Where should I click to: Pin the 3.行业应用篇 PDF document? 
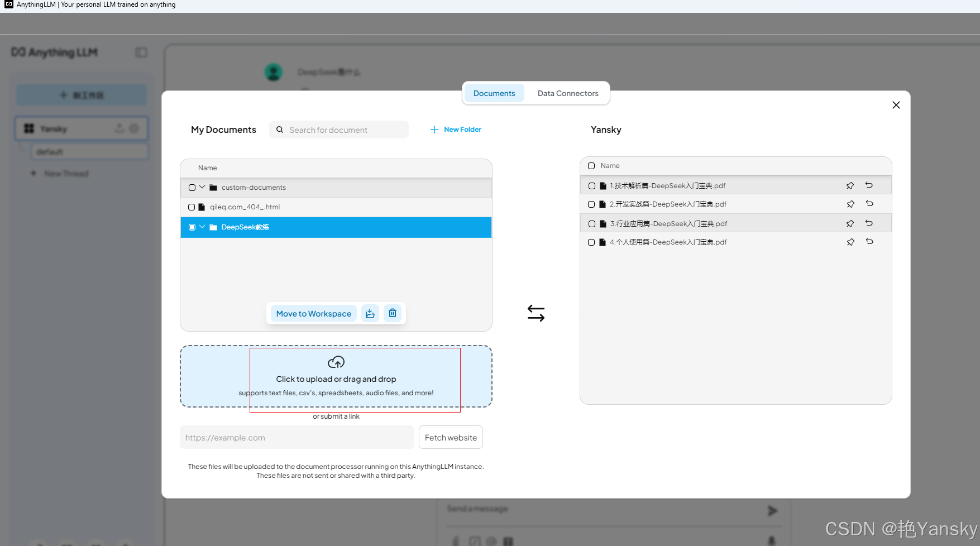tap(850, 223)
